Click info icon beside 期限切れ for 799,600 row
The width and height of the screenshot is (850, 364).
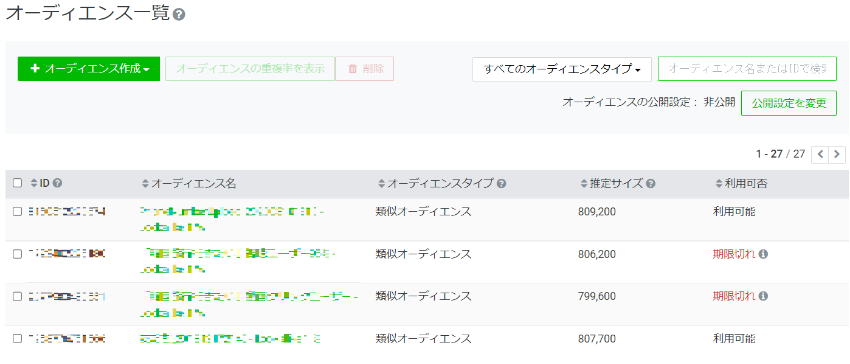coord(763,296)
